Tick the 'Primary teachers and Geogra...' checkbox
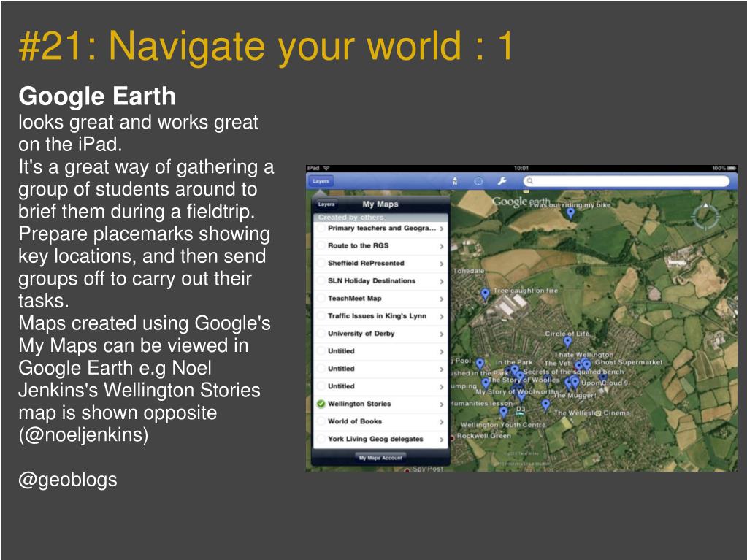Image resolution: width=747 pixels, height=560 pixels. tap(321, 229)
